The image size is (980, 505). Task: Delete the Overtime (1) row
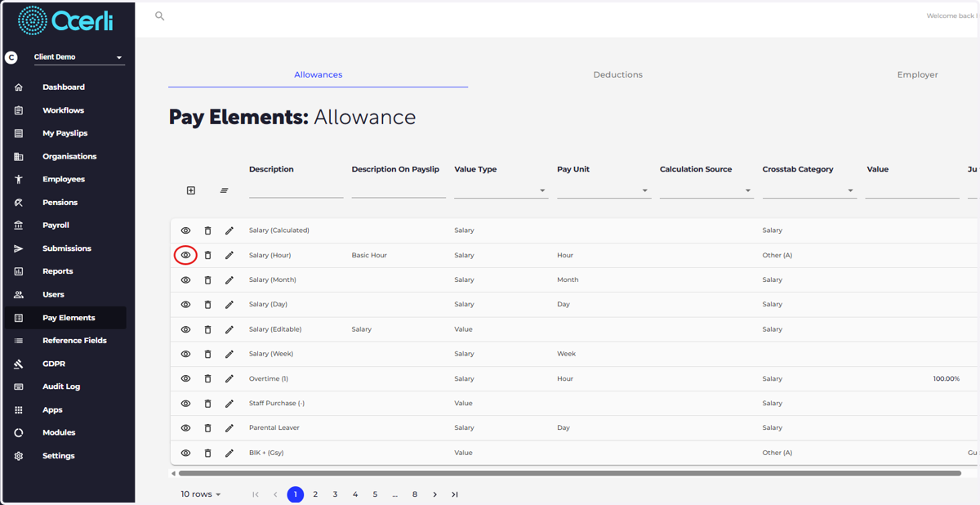pyautogui.click(x=207, y=378)
